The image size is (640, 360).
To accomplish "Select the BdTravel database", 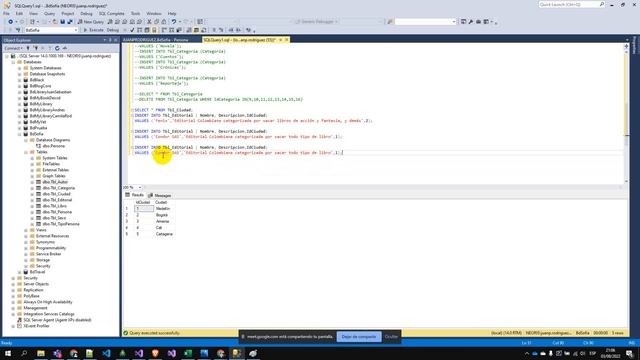I will (x=37, y=272).
